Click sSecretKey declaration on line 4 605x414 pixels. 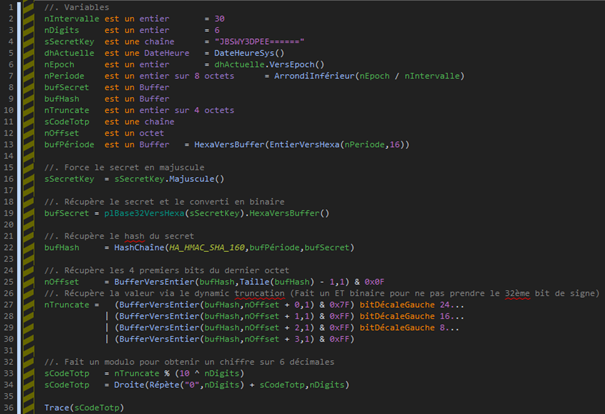pos(69,42)
